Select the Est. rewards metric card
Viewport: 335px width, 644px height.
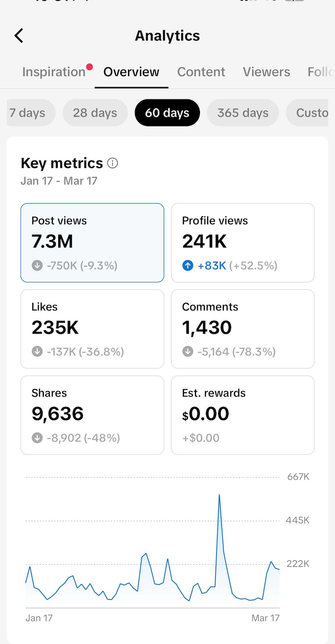click(243, 415)
